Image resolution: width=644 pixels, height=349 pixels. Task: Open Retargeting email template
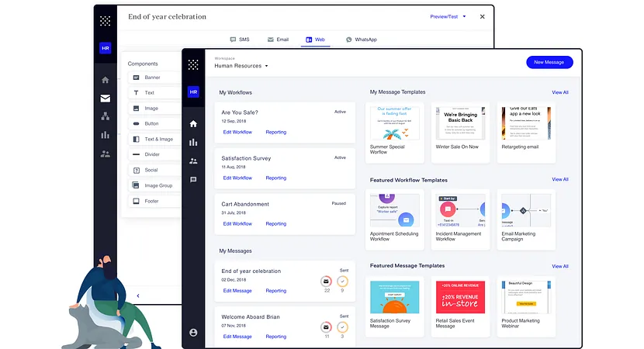pos(526,133)
